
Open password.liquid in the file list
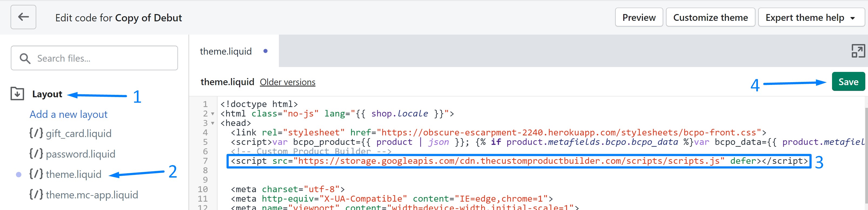[81, 154]
